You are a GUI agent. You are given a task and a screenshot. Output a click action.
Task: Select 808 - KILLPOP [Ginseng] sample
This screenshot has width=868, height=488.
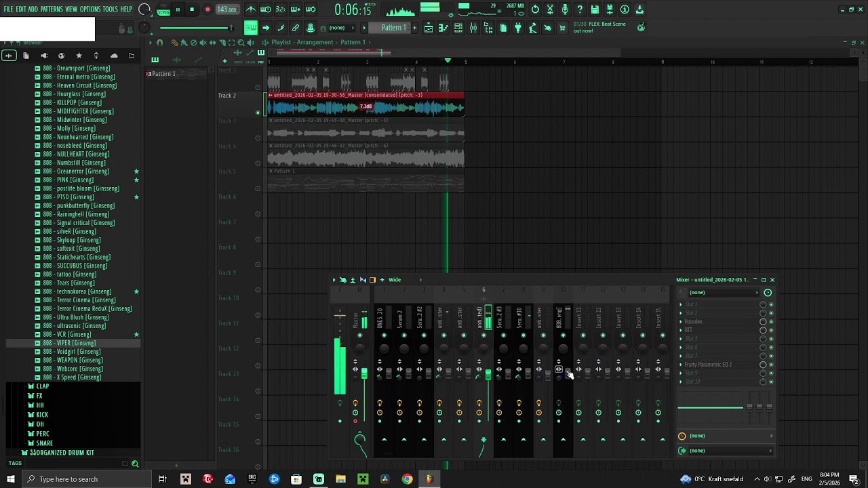pyautogui.click(x=72, y=103)
